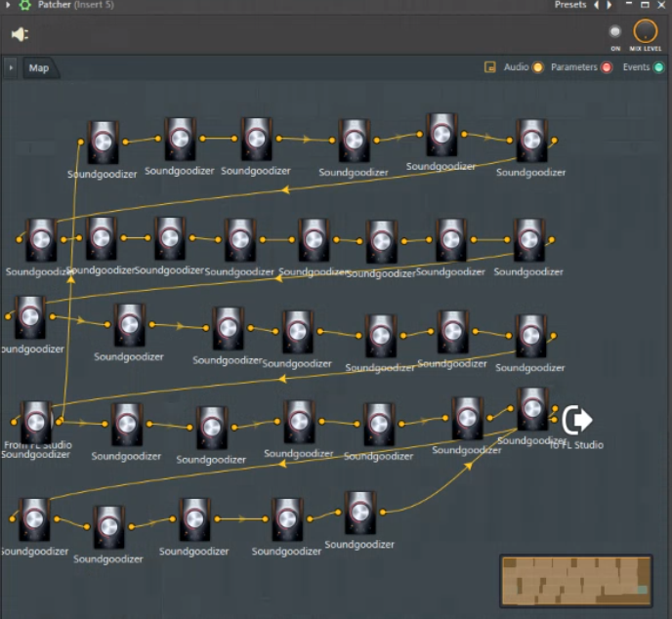Click the orange view-mode square icon

pyautogui.click(x=490, y=67)
